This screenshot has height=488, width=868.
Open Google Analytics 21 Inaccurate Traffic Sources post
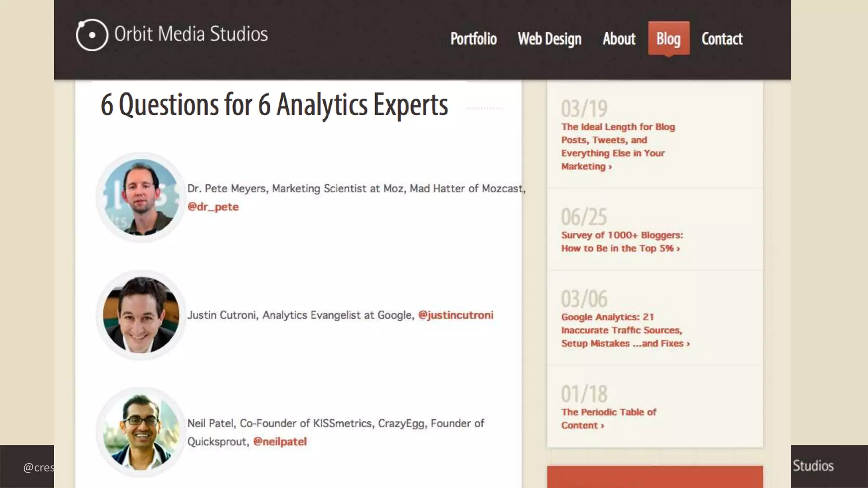pyautogui.click(x=625, y=330)
